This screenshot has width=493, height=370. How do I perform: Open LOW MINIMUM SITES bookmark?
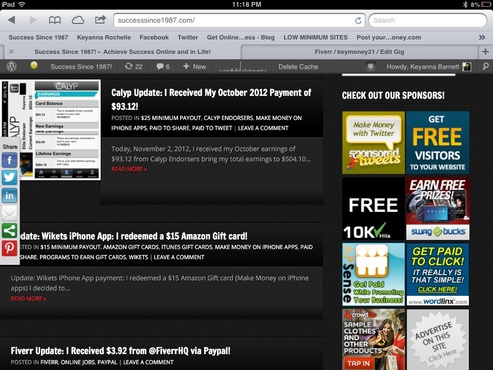[x=315, y=37]
